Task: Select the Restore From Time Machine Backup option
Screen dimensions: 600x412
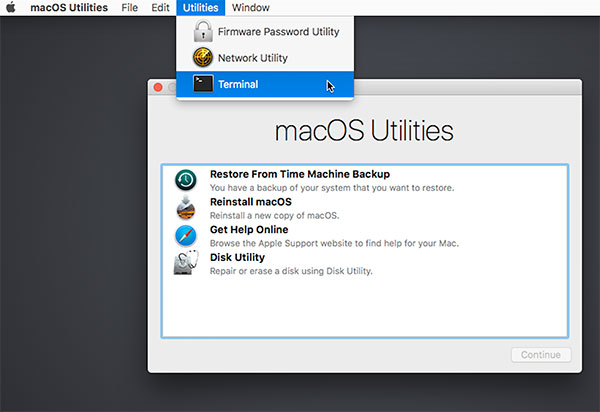Action: 299,174
